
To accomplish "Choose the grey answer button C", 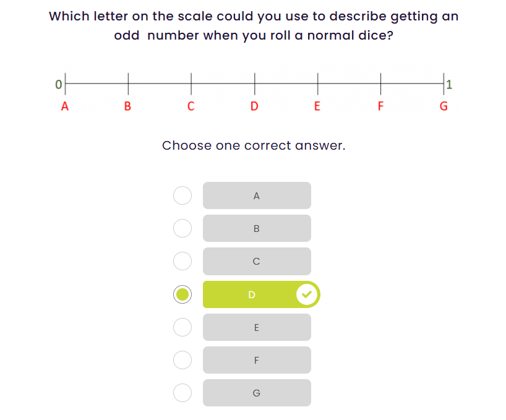I will point(257,261).
